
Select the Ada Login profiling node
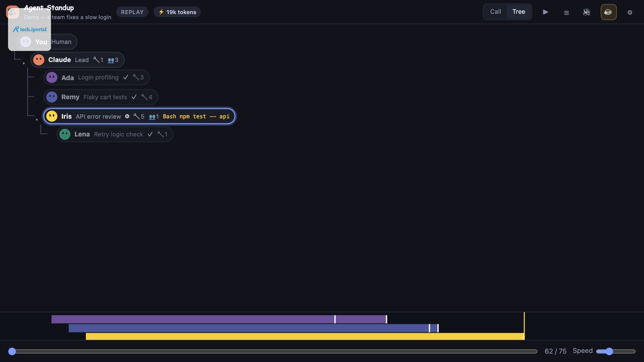click(x=96, y=77)
